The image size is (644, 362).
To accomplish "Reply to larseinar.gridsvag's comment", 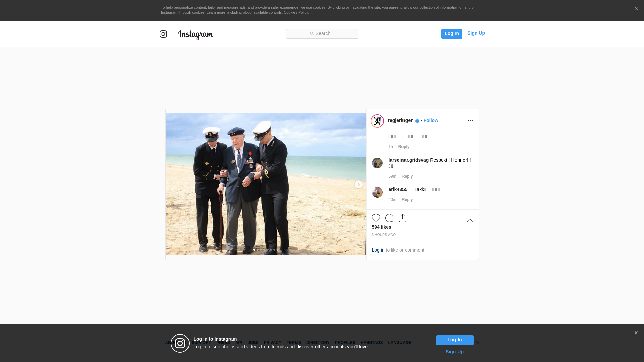I will pyautogui.click(x=407, y=176).
